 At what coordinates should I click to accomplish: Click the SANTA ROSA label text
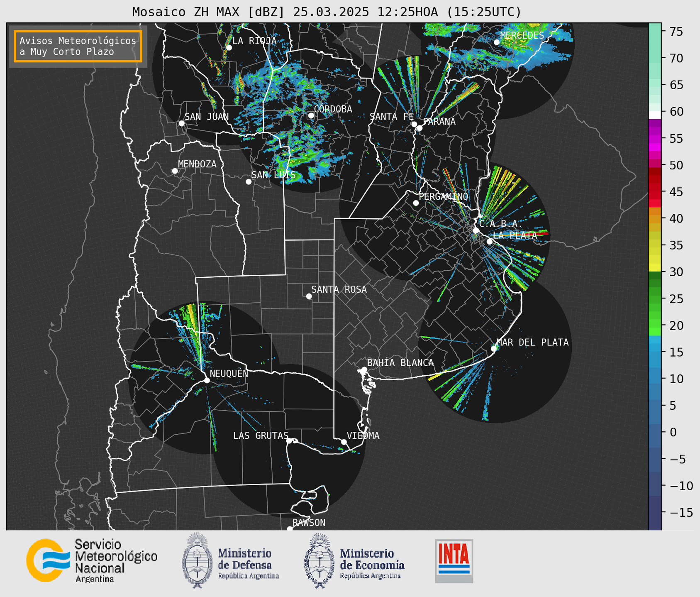click(x=339, y=289)
